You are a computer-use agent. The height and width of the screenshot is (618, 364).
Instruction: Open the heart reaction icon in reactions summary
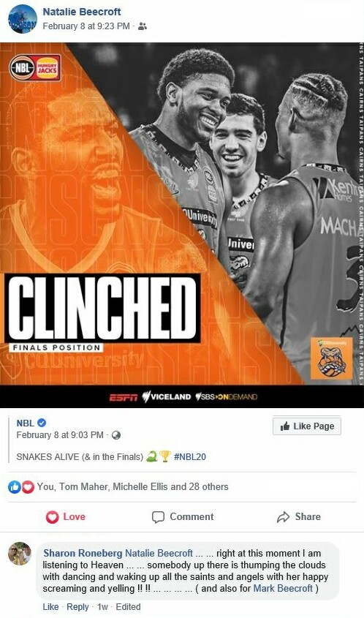tap(28, 487)
